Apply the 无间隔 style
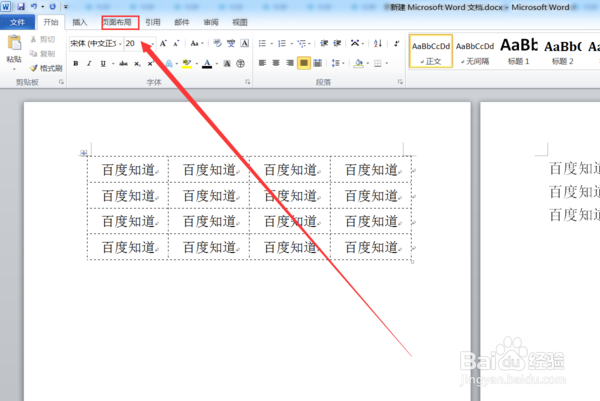 pyautogui.click(x=475, y=51)
